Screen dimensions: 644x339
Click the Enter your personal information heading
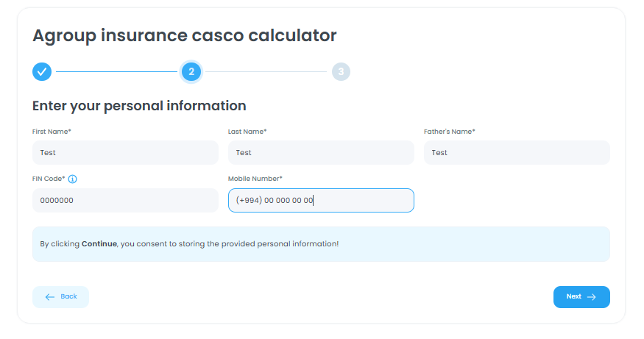coord(139,106)
